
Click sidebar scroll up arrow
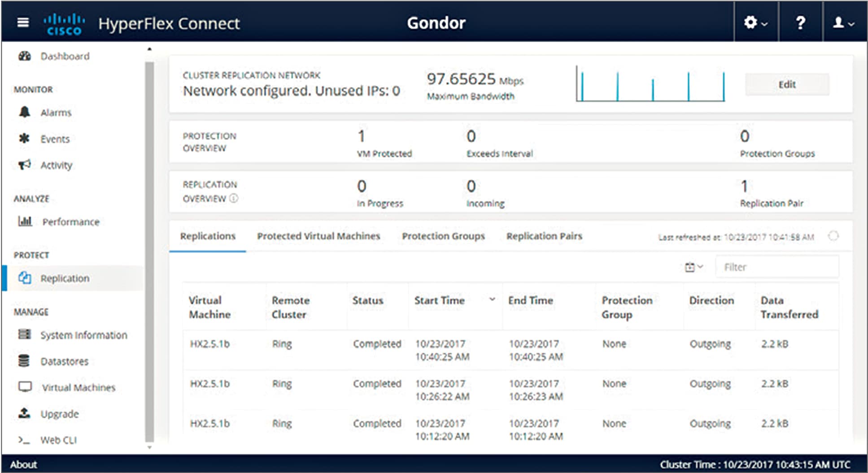[x=149, y=49]
